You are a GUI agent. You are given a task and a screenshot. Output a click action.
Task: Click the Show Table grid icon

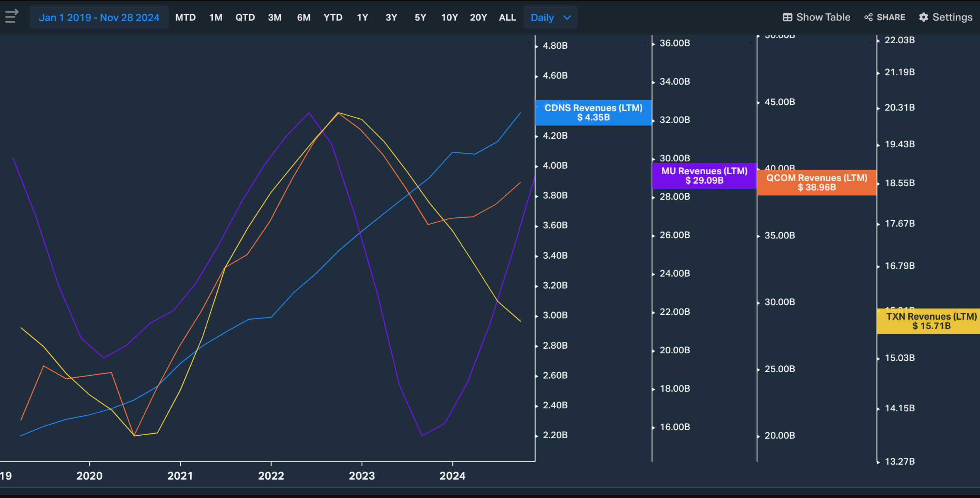pyautogui.click(x=787, y=17)
